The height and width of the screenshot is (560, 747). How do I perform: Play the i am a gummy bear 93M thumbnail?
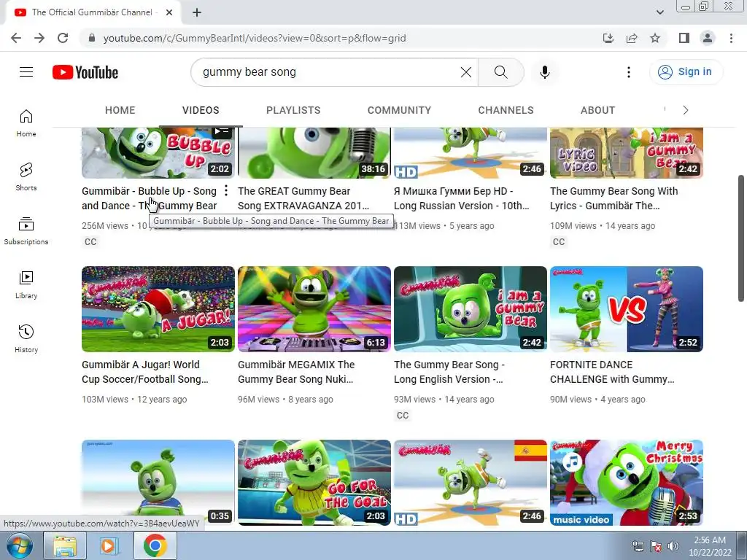pos(471,309)
